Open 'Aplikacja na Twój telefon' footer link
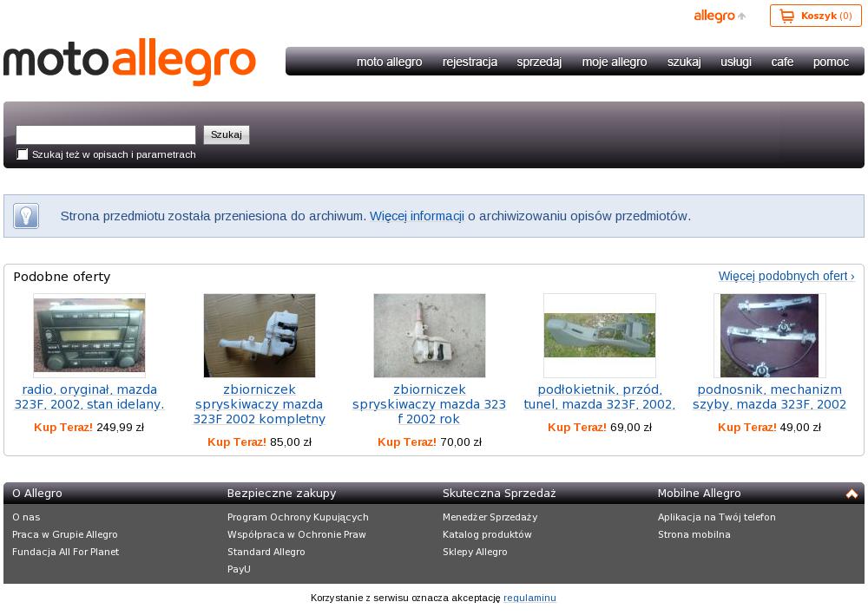Image resolution: width=868 pixels, height=615 pixels. pyautogui.click(x=716, y=517)
